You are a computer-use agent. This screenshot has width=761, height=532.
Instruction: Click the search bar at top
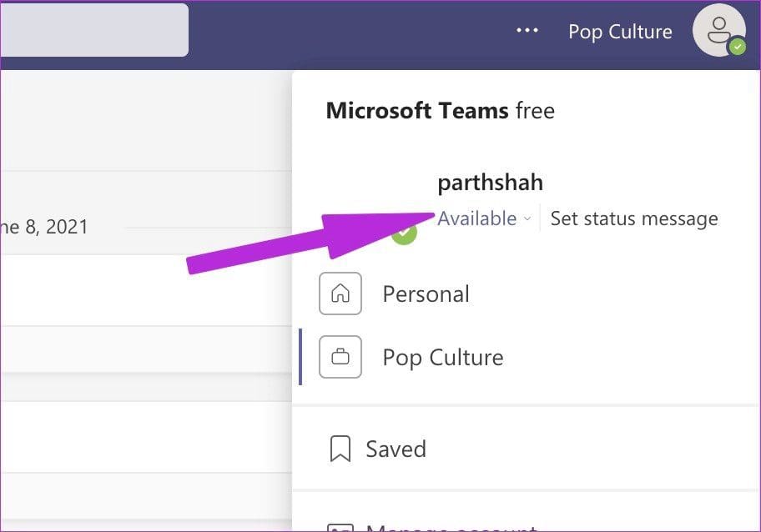click(94, 30)
